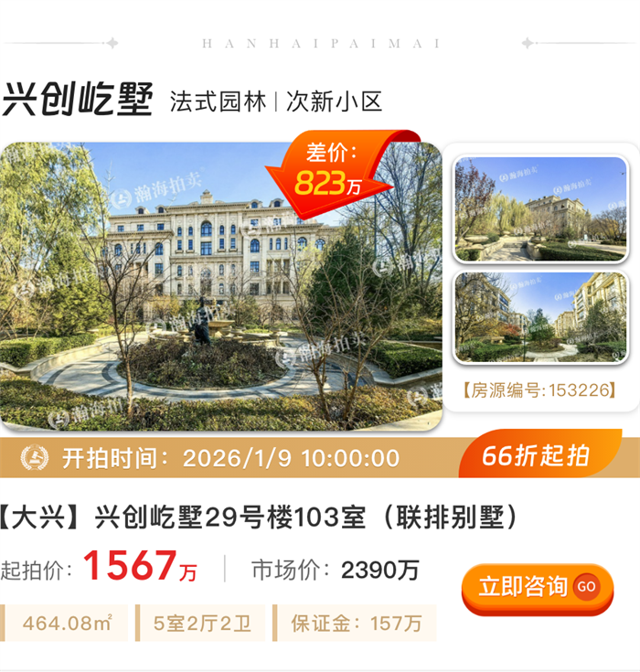The width and height of the screenshot is (640, 672).
Task: Click the 兴创屹墅 heading title
Action: (x=78, y=100)
